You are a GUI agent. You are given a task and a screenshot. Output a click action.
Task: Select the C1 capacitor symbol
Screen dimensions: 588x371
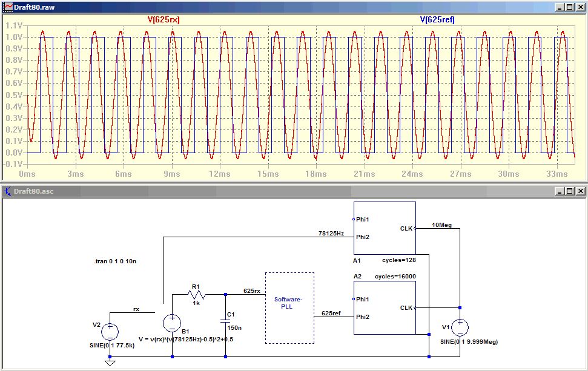tap(225, 321)
